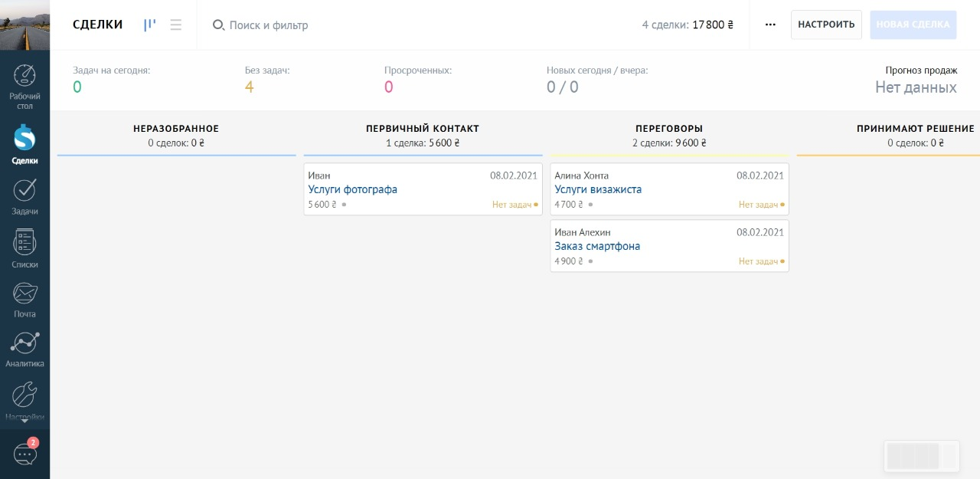Select the ПЕРЕГОВОРЫ column header

click(x=669, y=129)
